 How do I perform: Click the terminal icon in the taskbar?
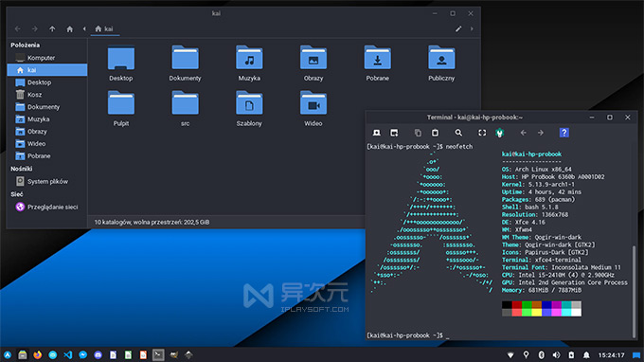(158, 354)
